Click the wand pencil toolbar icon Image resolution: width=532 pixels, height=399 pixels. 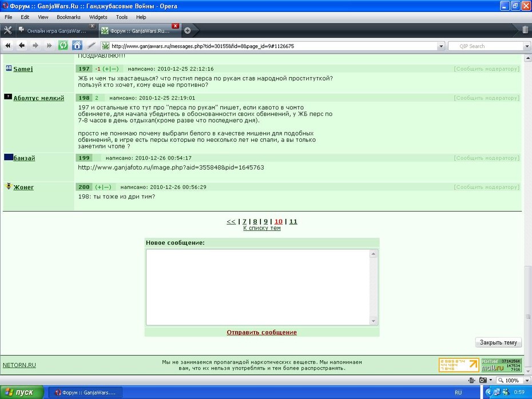[91, 45]
